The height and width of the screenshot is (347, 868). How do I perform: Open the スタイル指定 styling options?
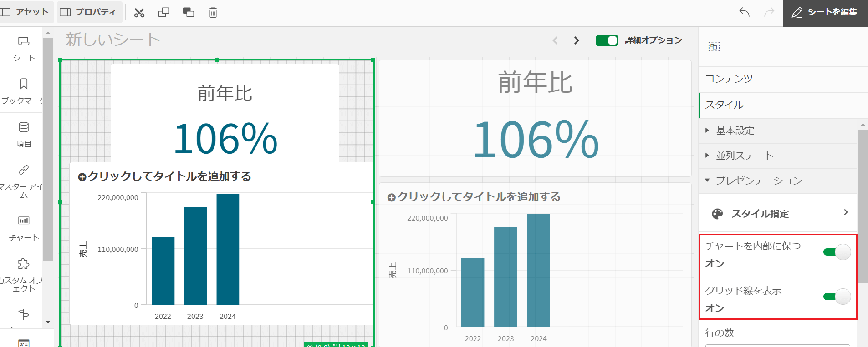click(779, 214)
